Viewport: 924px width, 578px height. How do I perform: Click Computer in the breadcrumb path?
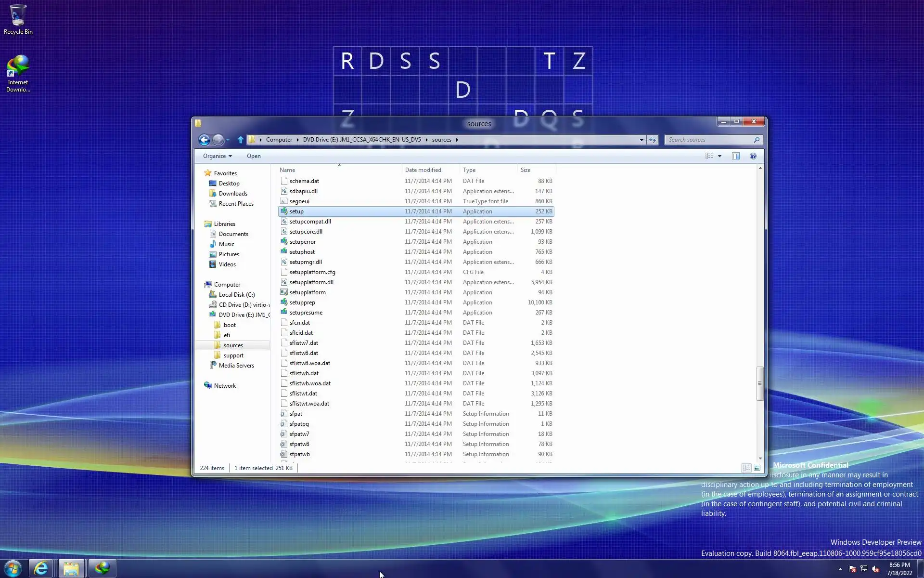click(279, 140)
